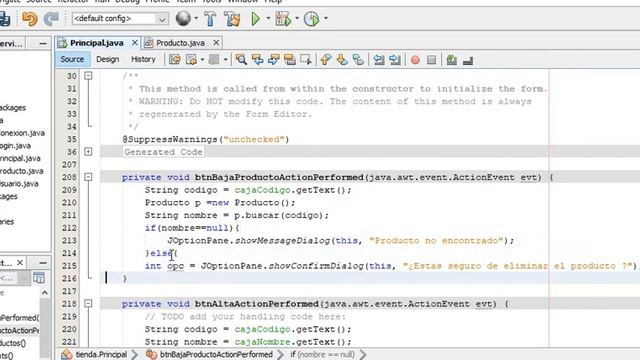Click the Profile Project icon
This screenshot has width=640, height=360.
pyautogui.click(x=312, y=19)
